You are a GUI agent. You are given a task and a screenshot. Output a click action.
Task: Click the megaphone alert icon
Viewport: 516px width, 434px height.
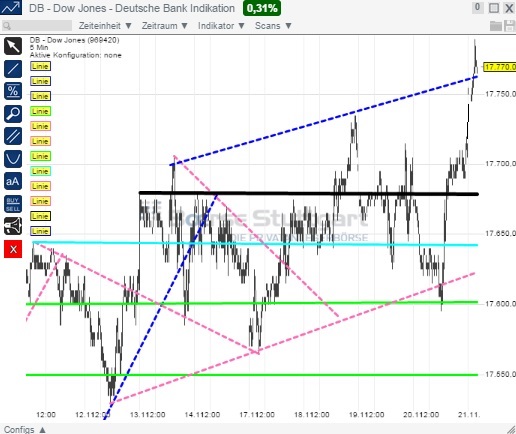13,226
